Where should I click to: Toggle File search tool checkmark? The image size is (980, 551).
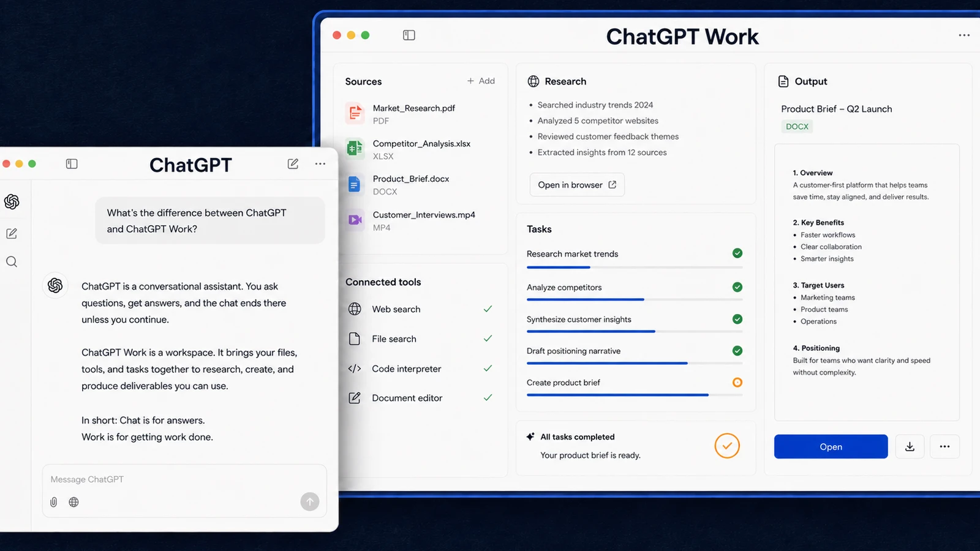pos(488,338)
